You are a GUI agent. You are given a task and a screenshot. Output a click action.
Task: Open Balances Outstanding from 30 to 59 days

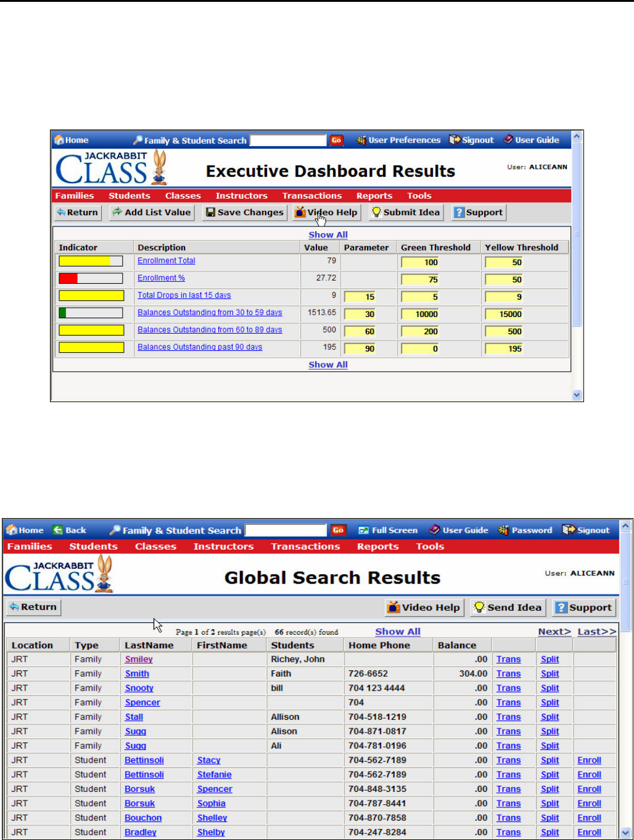pos(210,313)
